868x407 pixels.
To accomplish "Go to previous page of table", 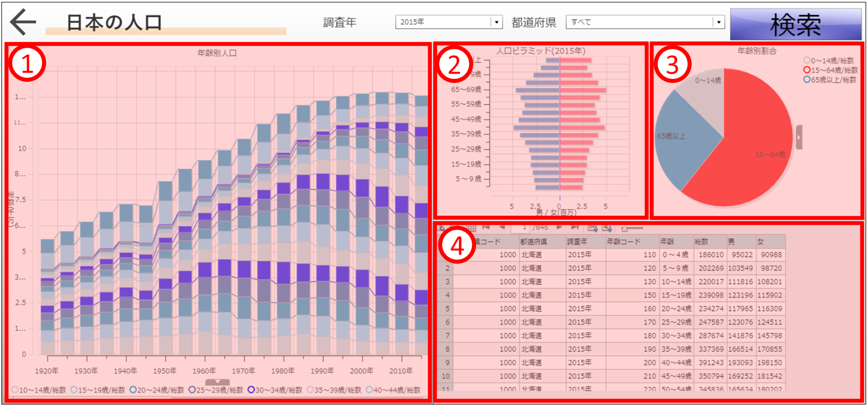I will tap(501, 228).
